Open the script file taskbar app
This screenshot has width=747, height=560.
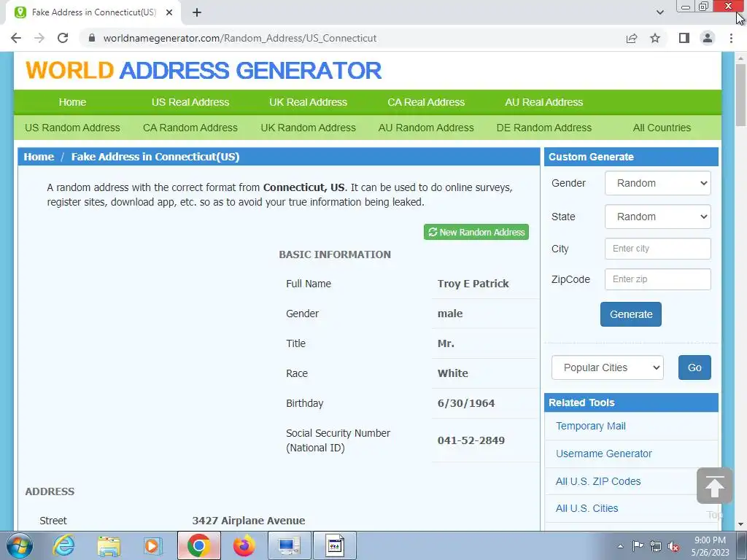(334, 545)
